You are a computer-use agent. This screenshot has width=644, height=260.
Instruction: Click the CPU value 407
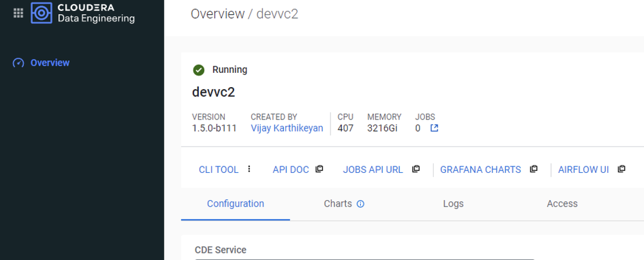tap(345, 128)
